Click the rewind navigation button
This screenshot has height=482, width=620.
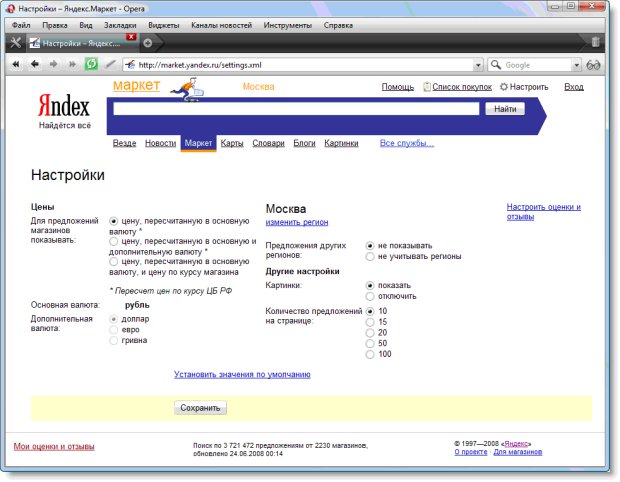[x=16, y=64]
